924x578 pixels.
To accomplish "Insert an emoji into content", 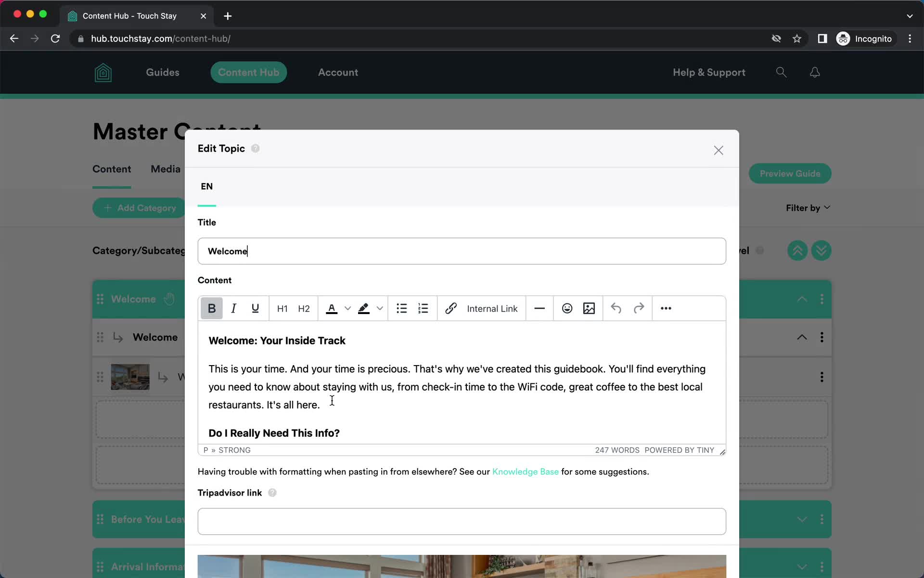I will pos(567,308).
